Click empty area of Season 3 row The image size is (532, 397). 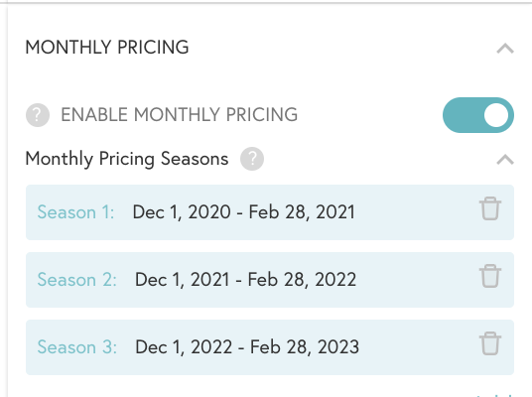pyautogui.click(x=417, y=347)
